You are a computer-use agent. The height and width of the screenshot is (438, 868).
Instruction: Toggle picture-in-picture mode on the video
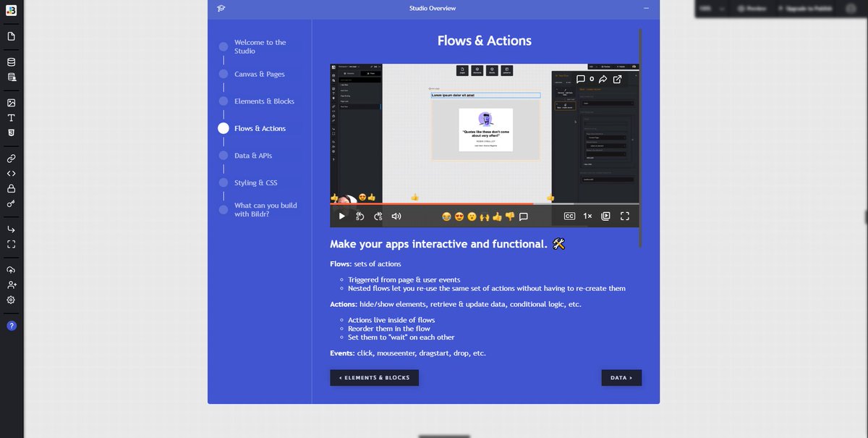click(606, 216)
